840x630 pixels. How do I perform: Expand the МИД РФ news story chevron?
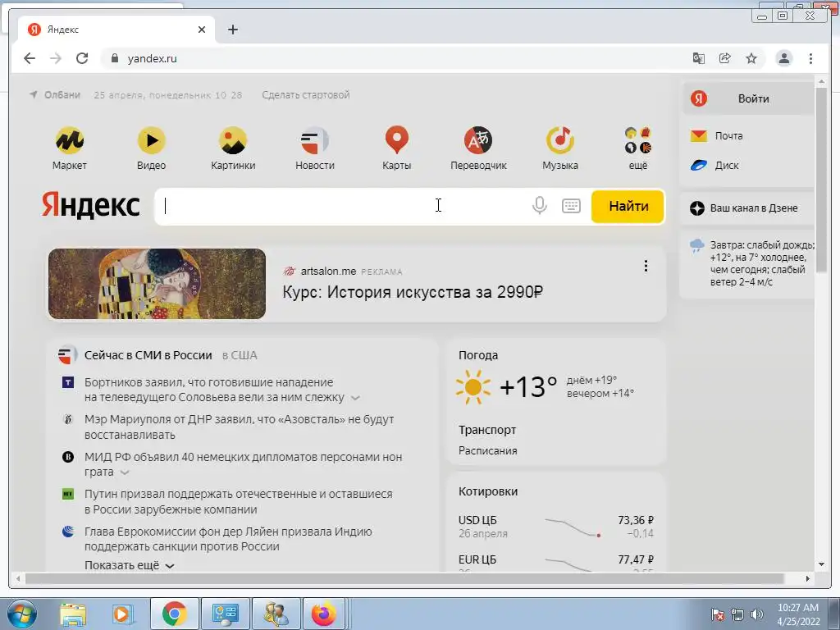(x=125, y=472)
